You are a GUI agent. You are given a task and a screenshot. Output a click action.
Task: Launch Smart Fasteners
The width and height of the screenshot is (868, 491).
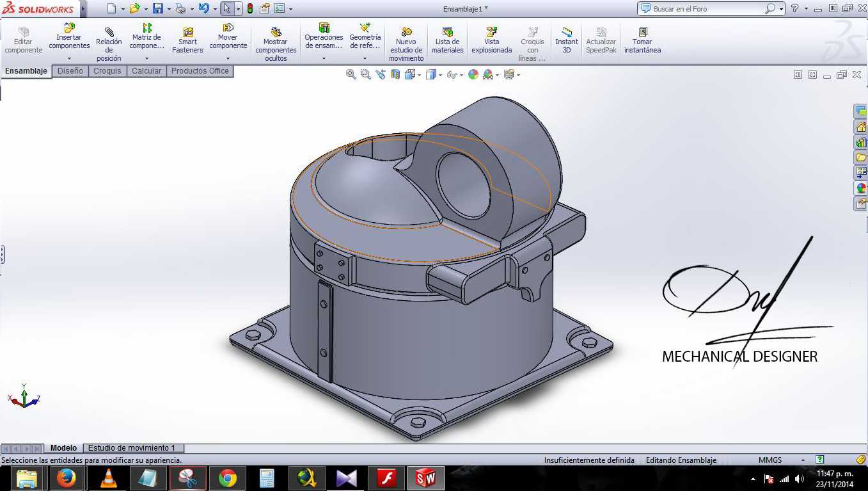click(x=187, y=40)
